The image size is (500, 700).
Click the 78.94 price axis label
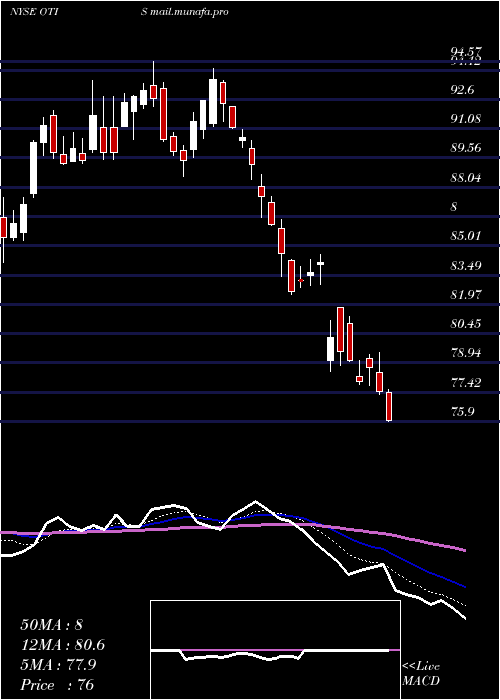(x=466, y=354)
